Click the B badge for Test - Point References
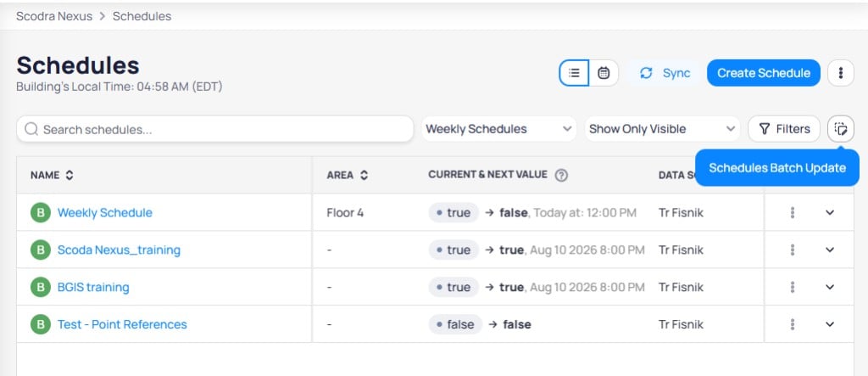Viewport: 868px width, 376px height. [41, 324]
